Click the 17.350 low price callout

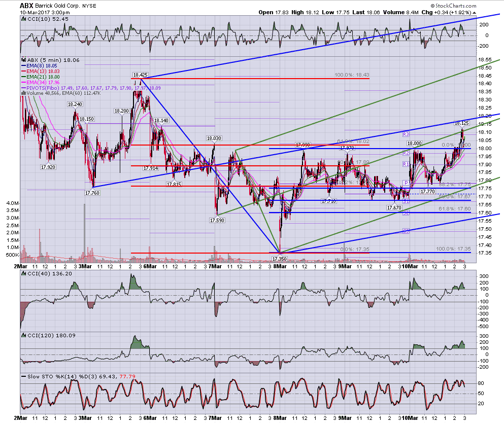click(x=279, y=259)
